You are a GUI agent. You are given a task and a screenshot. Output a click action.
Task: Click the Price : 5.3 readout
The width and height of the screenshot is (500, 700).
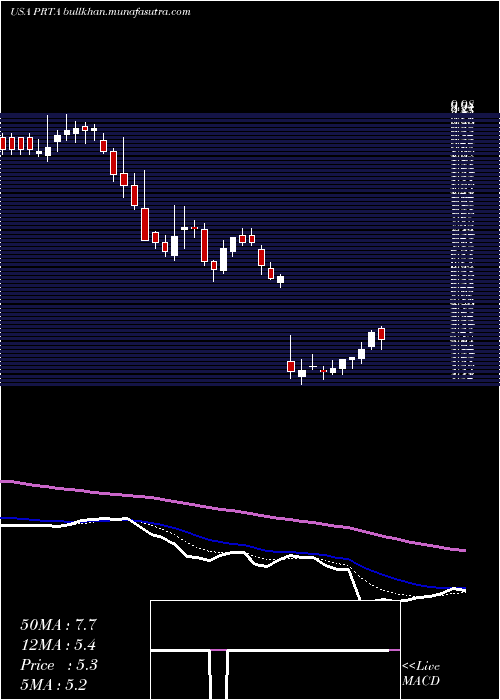[58, 665]
